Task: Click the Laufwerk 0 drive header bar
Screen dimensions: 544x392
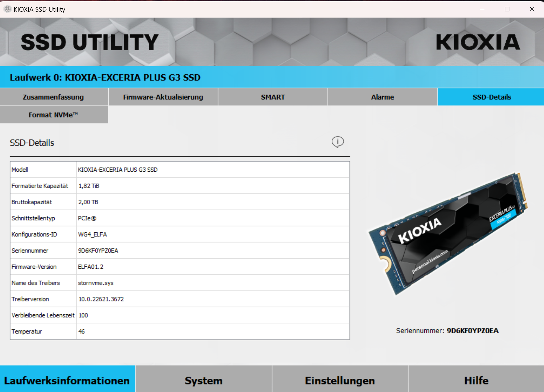Action: [x=272, y=77]
